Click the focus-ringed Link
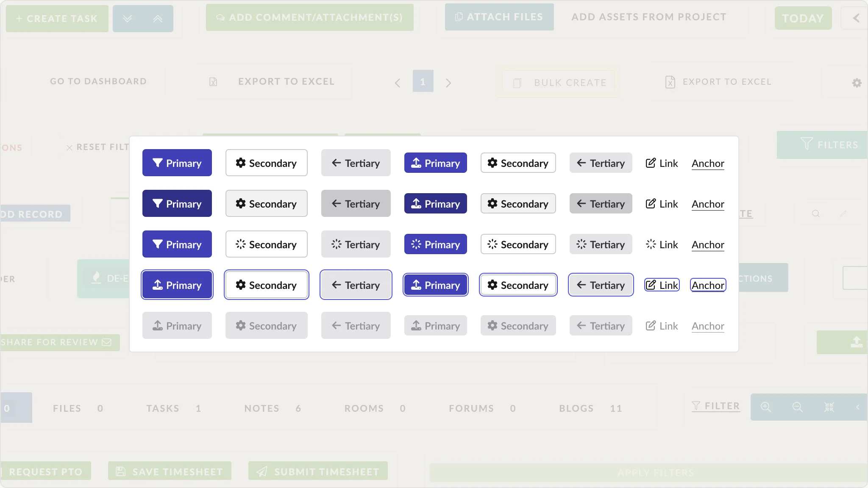Image resolution: width=868 pixels, height=488 pixels. pos(662,285)
